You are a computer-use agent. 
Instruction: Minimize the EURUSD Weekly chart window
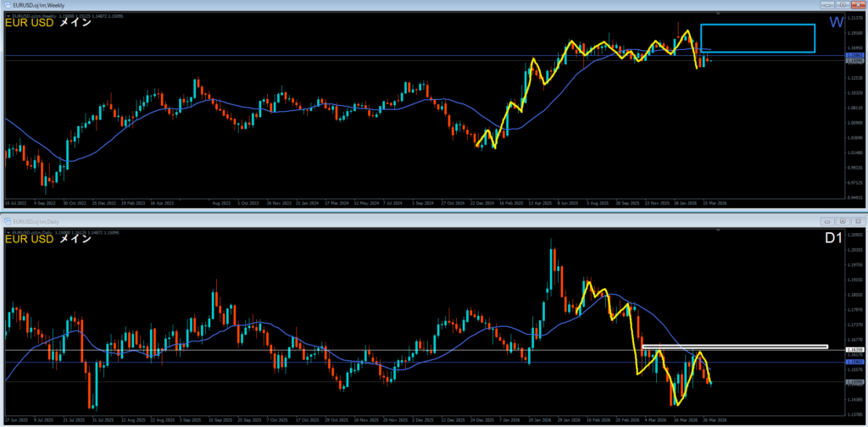pos(829,4)
